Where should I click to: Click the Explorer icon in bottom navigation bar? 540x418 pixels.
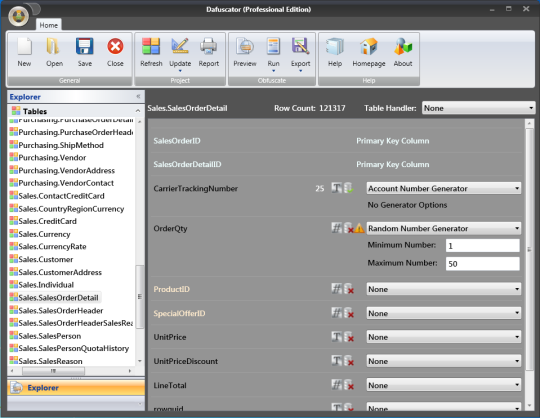coord(17,388)
